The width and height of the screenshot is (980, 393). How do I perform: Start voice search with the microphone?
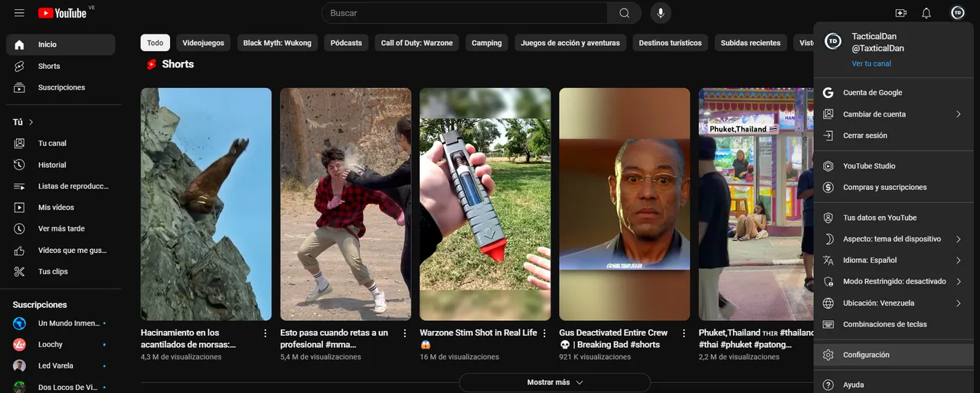coord(661,13)
